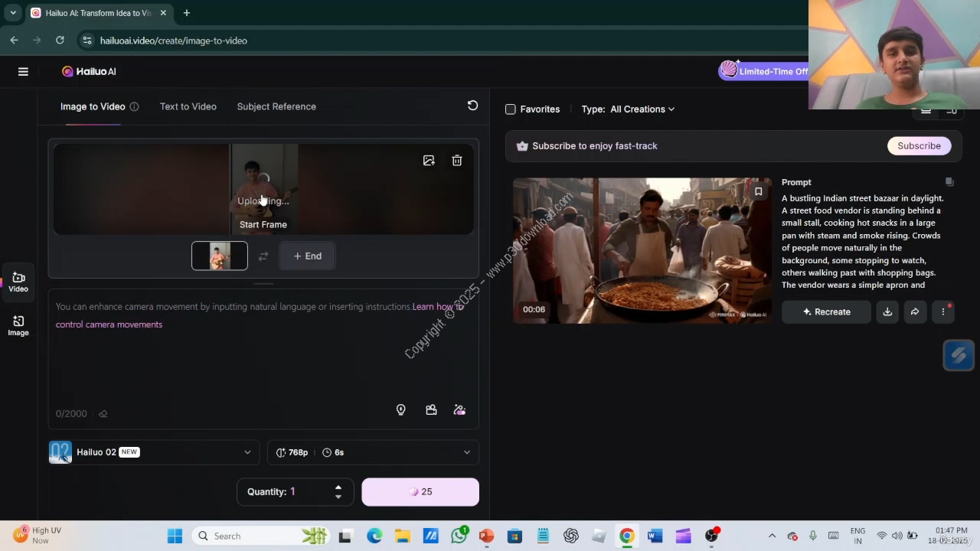
Task: Bookmark the bazaar video thumbnail
Action: point(758,191)
